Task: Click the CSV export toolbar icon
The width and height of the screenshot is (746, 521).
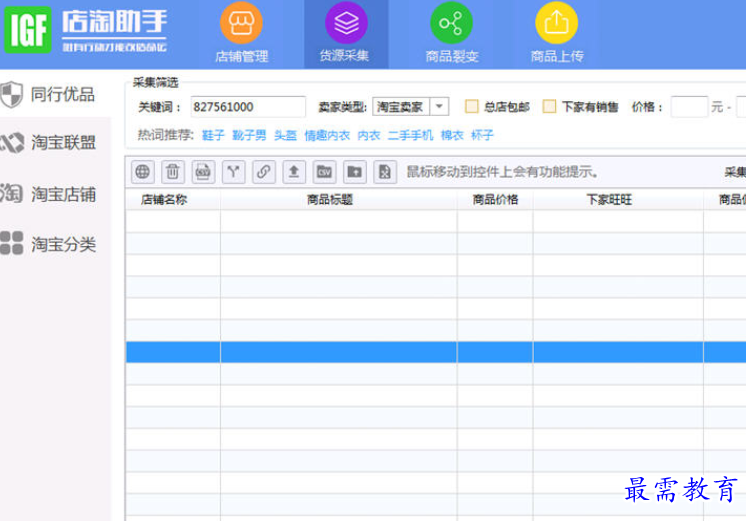Action: 324,172
